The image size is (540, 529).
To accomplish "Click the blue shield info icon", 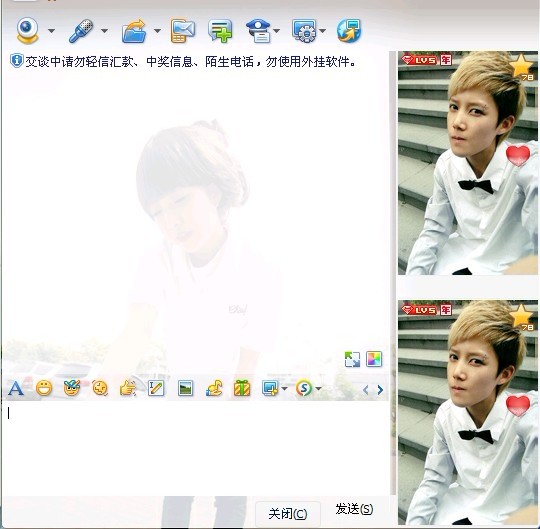I will click(17, 61).
